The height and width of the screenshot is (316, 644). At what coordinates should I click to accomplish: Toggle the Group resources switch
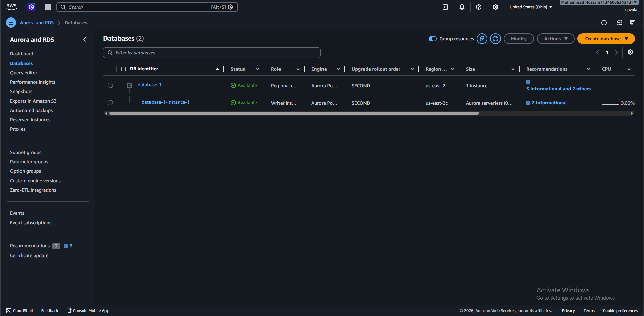[433, 39]
